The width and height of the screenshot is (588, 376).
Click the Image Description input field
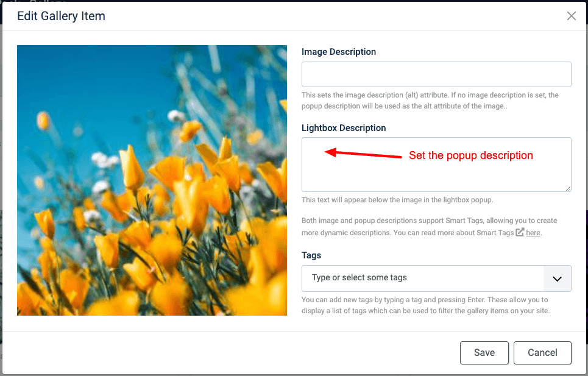436,74
